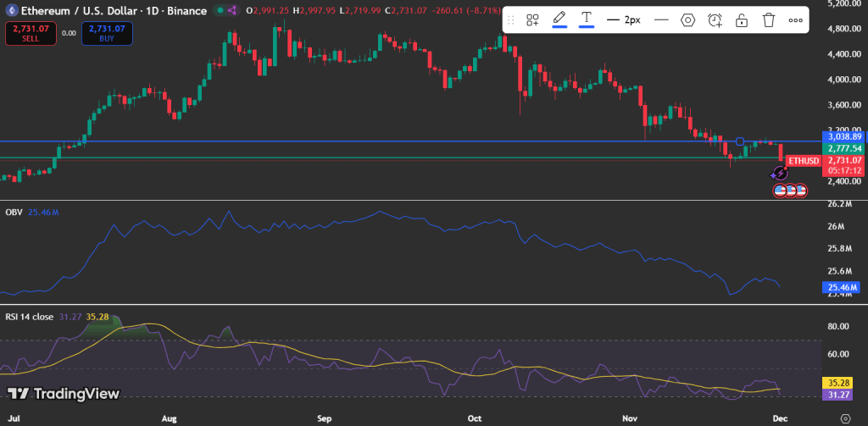
Task: Open drawing settings hexagon icon
Action: (x=687, y=20)
